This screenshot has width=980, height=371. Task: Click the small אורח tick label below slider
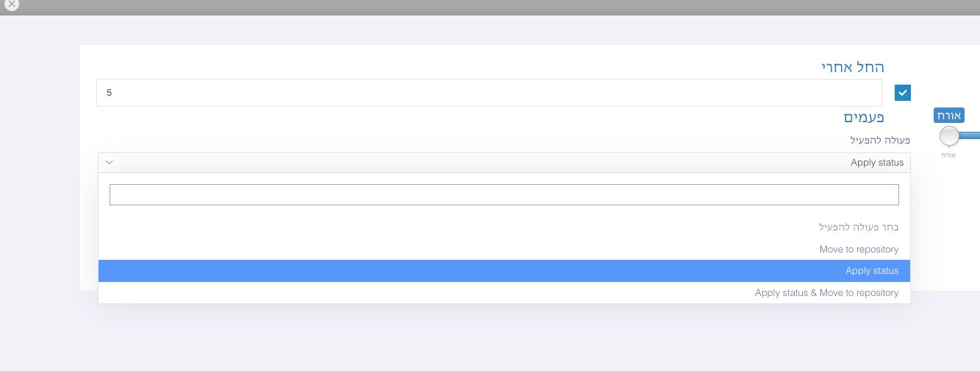click(x=949, y=155)
